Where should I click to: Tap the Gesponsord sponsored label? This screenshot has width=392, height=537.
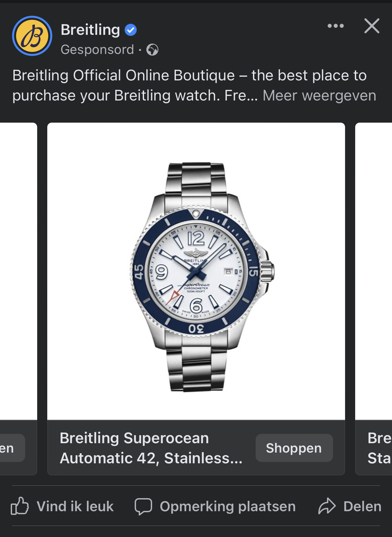(x=97, y=50)
